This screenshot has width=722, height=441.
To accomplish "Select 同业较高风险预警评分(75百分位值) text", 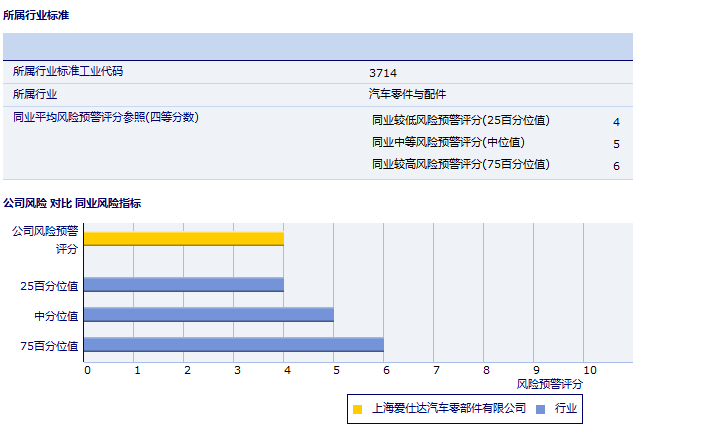I will (461, 164).
